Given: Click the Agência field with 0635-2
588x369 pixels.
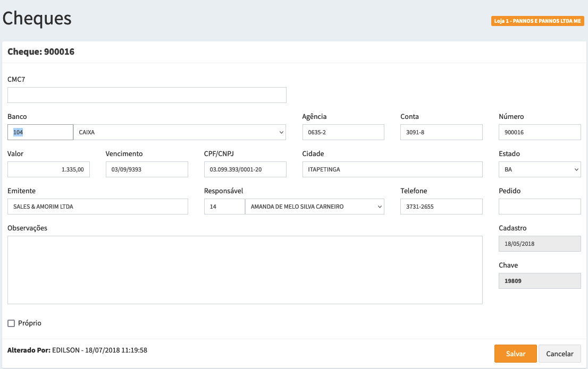Looking at the screenshot, I should (343, 132).
